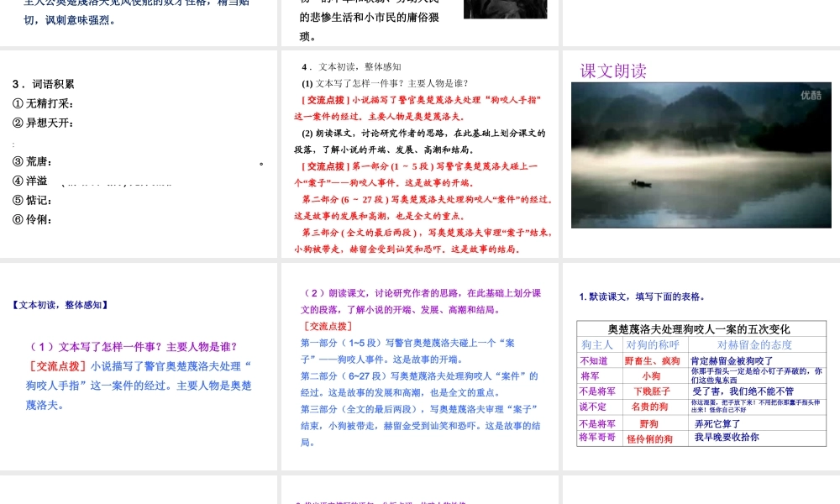Click the top text 的悲惨生活和小市民的庸俗猥
This screenshot has height=504, width=840.
369,17
